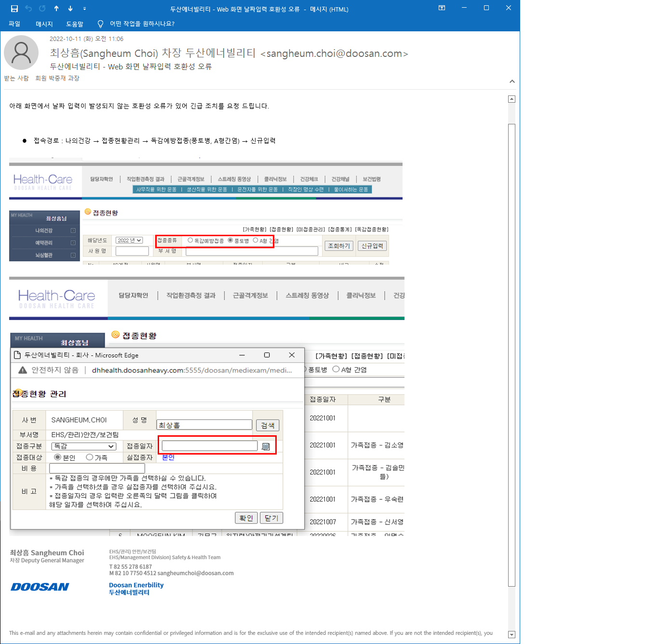Select the 가족 radio button for 접종대상
This screenshot has width=646, height=644.
tap(90, 457)
